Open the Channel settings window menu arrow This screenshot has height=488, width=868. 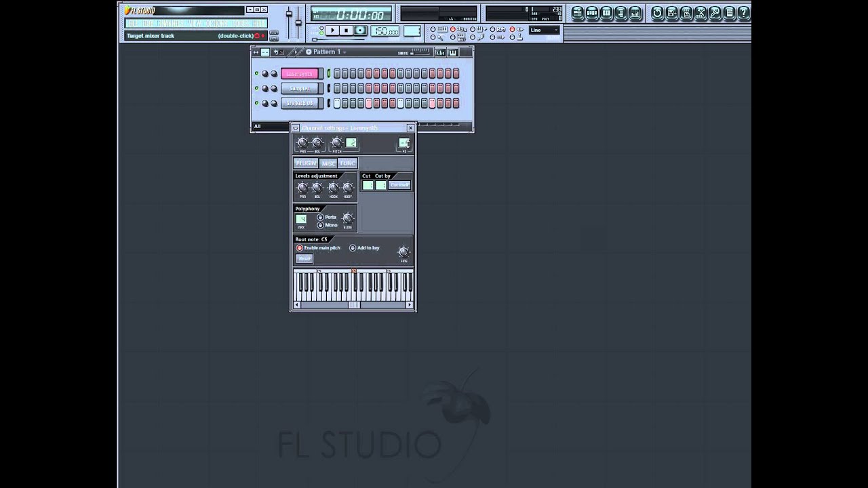coord(296,128)
